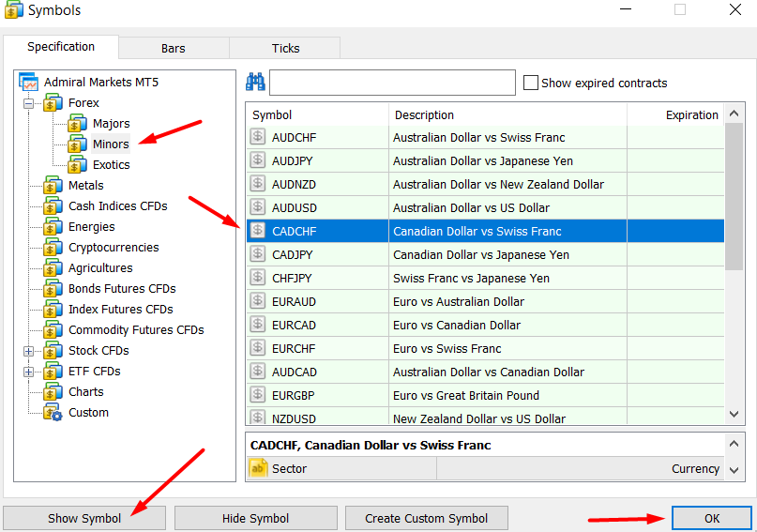The height and width of the screenshot is (532, 757).
Task: Click the Energies folder icon
Action: pyautogui.click(x=53, y=227)
